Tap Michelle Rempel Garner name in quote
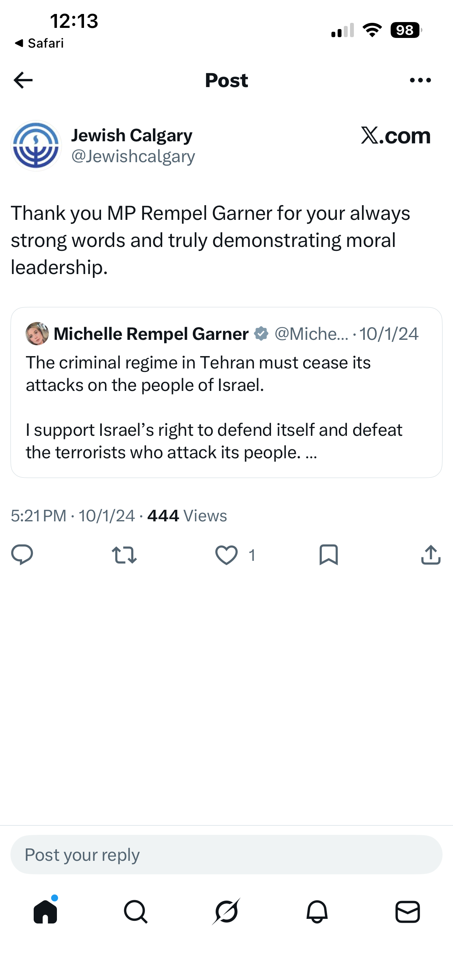453x980 pixels. [x=151, y=334]
